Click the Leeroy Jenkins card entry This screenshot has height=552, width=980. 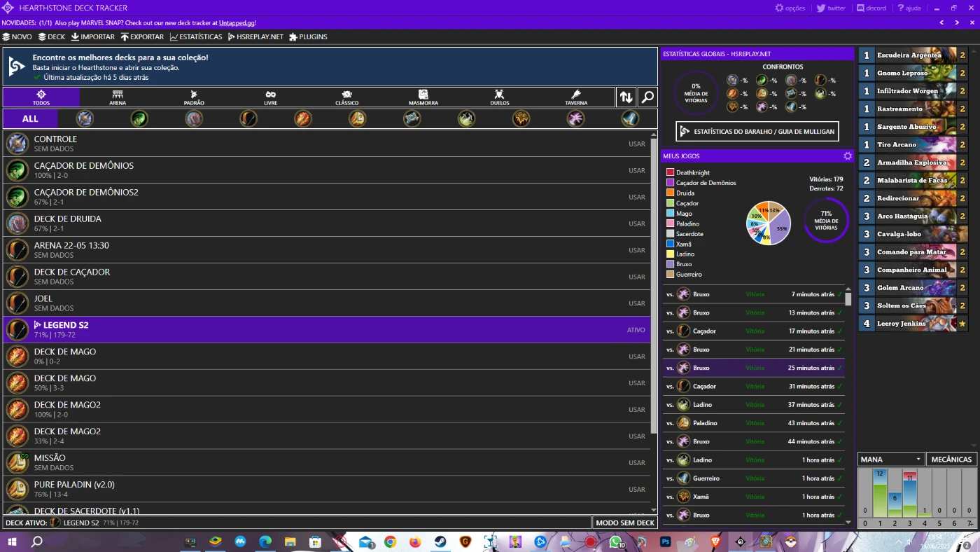click(x=913, y=324)
